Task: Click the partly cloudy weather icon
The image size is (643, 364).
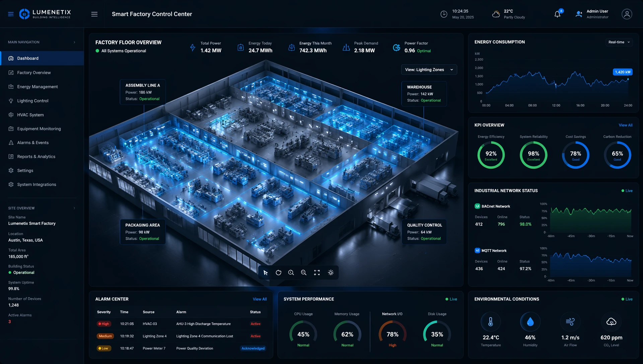Action: (496, 14)
